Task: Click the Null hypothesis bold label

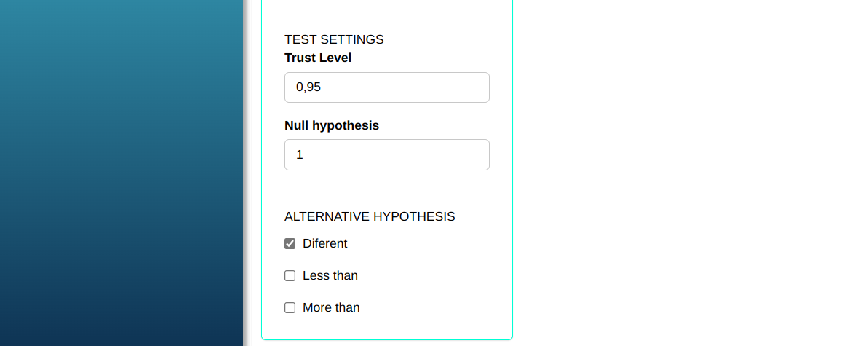Action: 332,125
